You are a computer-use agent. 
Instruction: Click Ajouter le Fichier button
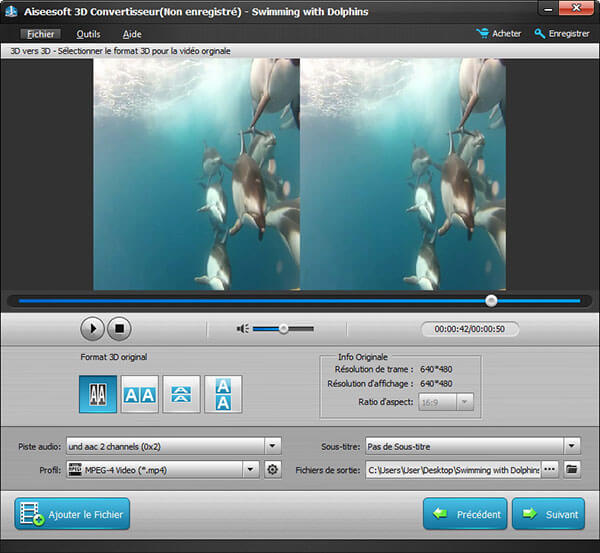pos(72,514)
